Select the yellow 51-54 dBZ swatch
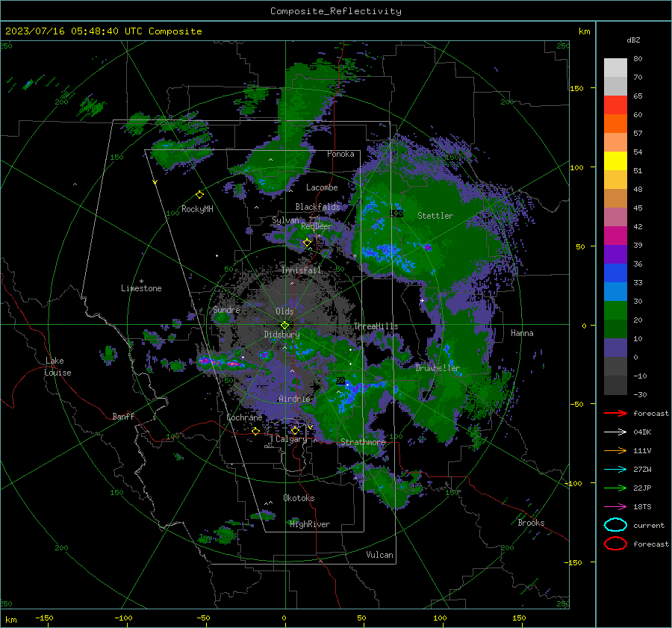This screenshot has height=628, width=672. [615, 161]
